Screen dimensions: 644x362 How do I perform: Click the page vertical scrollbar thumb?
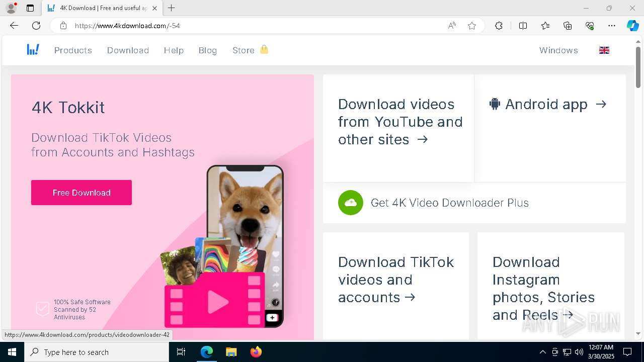[638, 67]
